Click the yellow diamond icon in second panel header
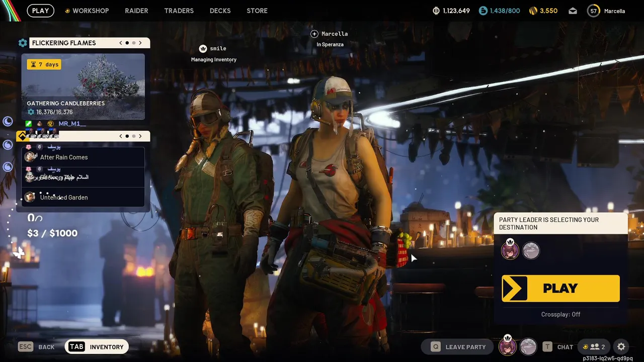Screen dimensions: 644x362 (x=22, y=136)
